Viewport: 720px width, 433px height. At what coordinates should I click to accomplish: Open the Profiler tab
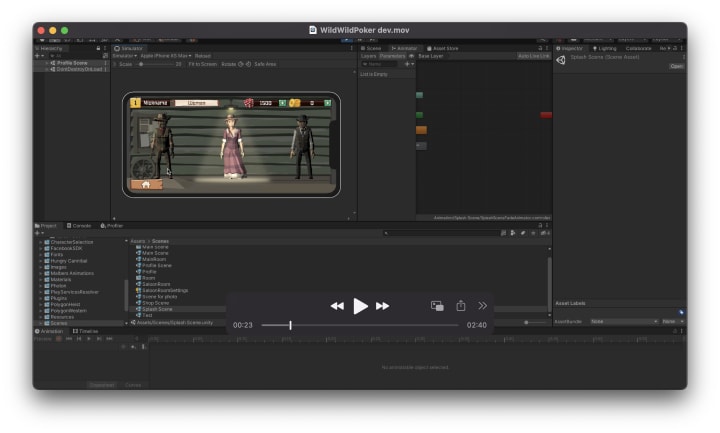click(x=112, y=226)
